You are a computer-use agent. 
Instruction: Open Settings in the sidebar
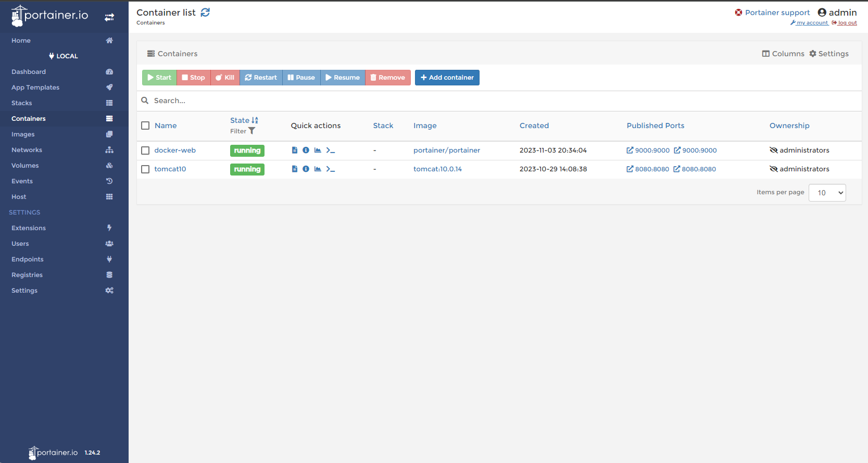[64, 291]
